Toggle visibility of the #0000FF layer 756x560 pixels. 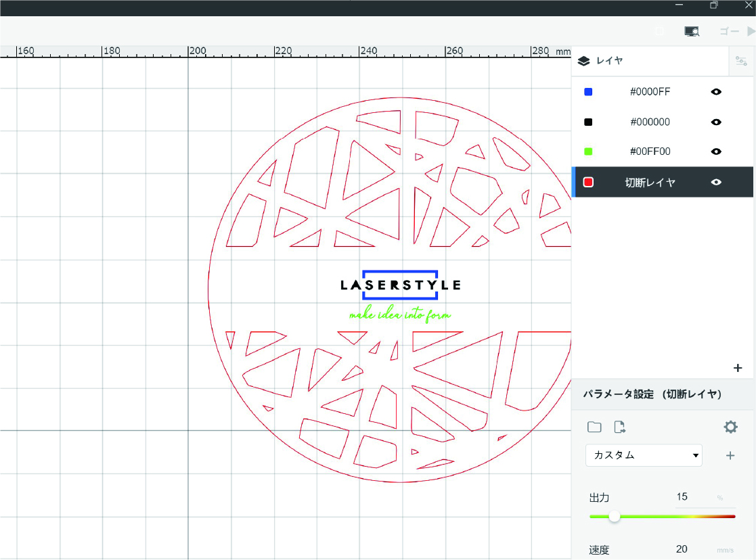pos(716,91)
